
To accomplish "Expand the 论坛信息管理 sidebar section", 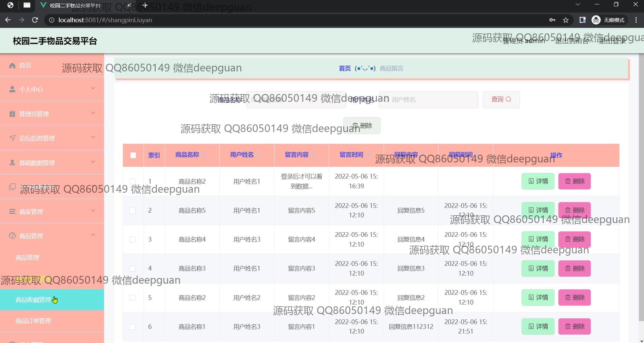I will (x=52, y=138).
